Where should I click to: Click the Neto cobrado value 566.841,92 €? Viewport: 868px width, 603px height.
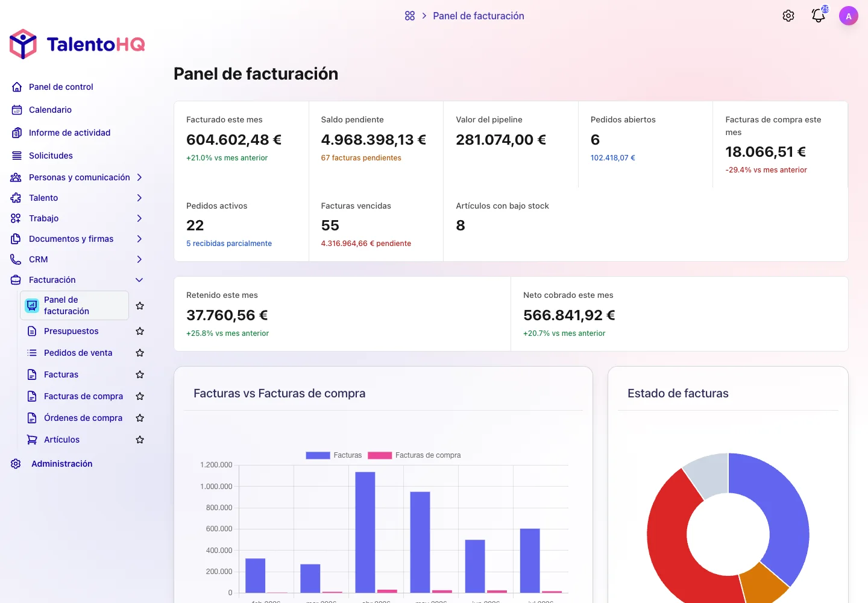point(569,315)
